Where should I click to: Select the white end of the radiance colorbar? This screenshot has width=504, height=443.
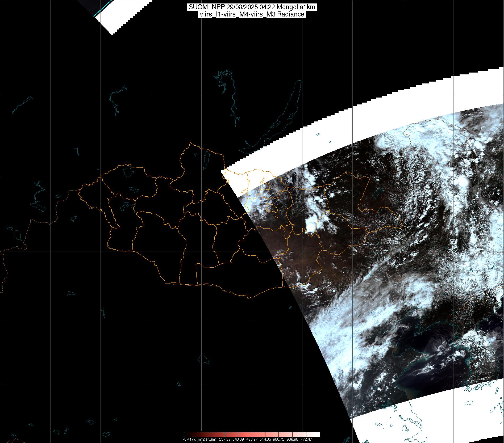coord(316,435)
